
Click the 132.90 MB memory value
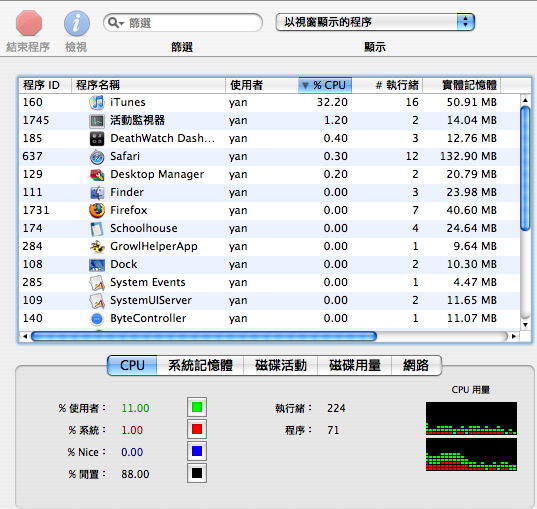click(468, 157)
